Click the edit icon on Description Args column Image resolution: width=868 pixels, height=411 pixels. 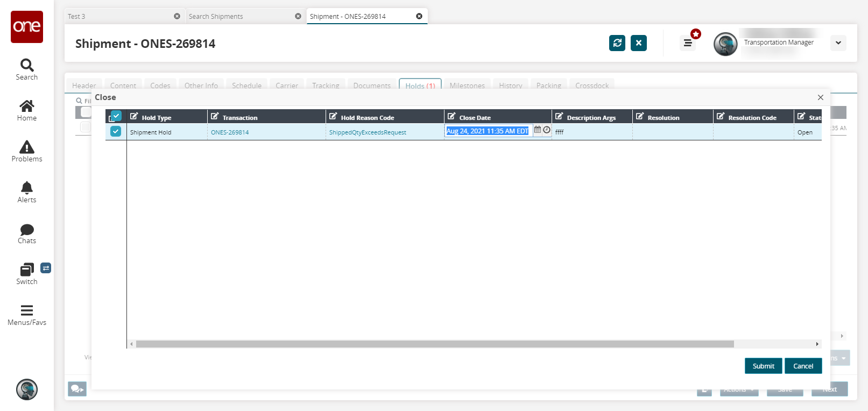pyautogui.click(x=559, y=116)
